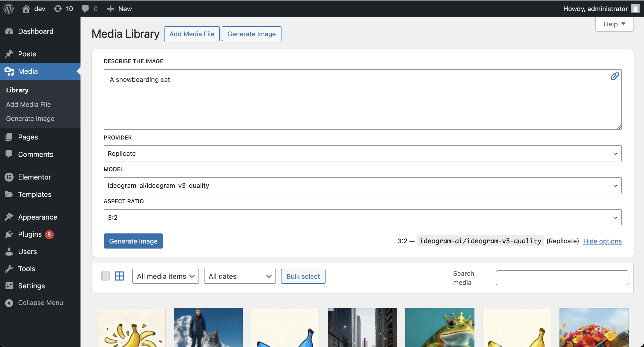Open the Provider dropdown showing Replicate

(x=363, y=153)
